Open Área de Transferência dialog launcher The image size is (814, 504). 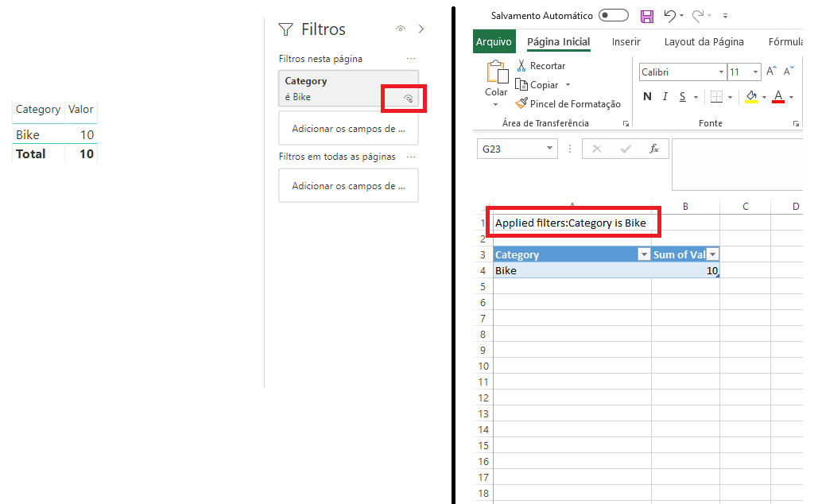[x=626, y=123]
